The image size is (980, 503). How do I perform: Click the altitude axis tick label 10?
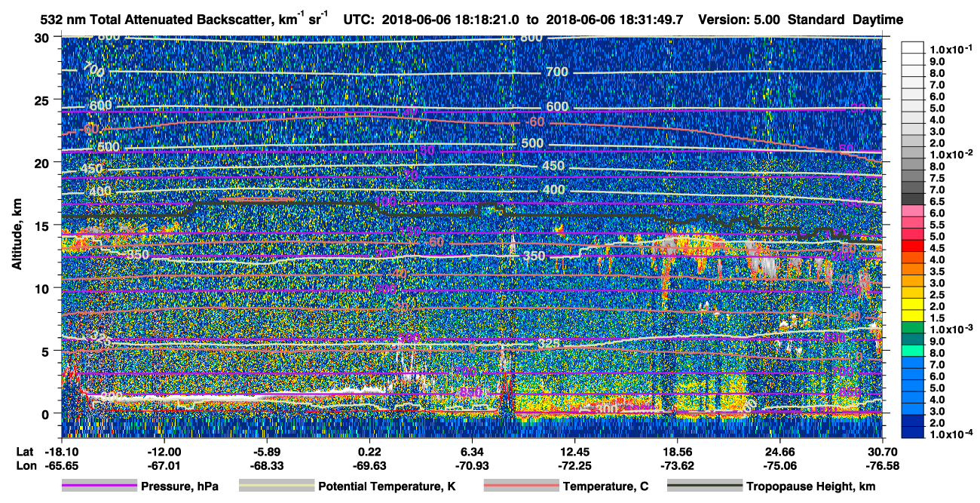point(43,287)
